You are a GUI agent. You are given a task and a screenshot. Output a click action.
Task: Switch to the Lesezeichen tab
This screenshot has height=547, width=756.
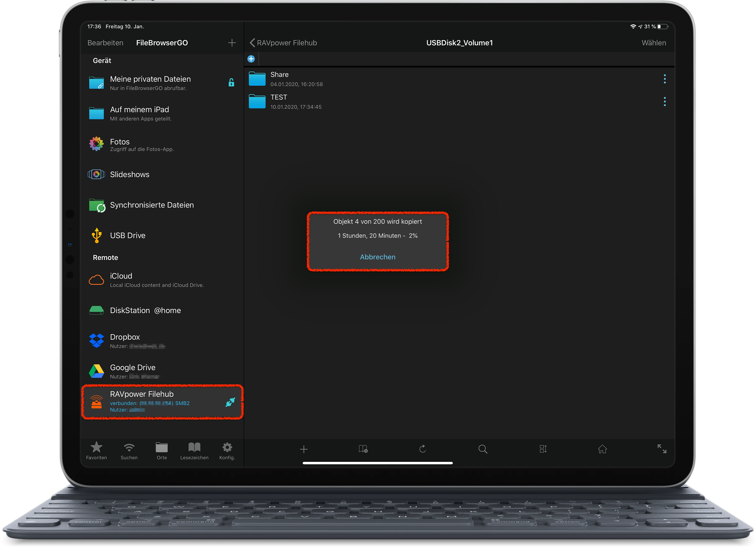click(194, 451)
